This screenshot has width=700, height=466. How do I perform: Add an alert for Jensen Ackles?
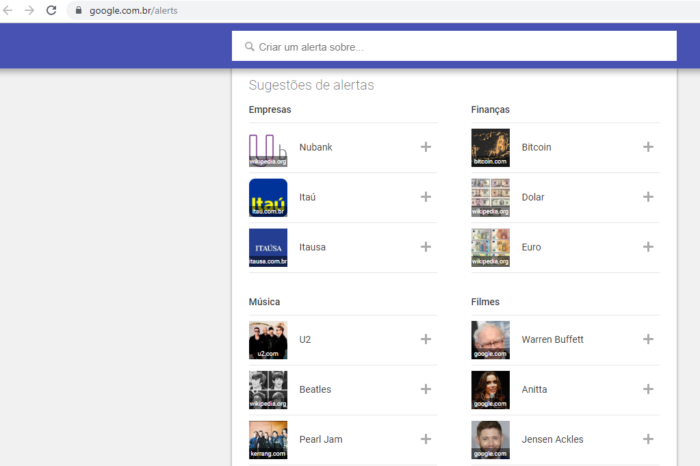pos(648,439)
